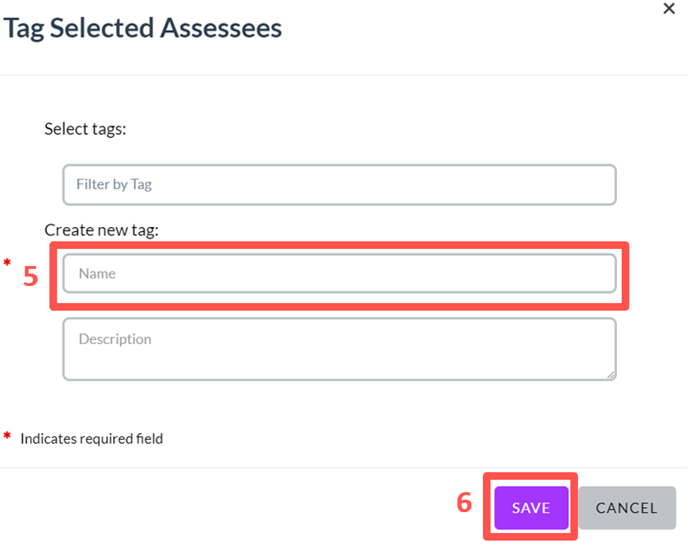Save the tag with the purple SAVE button
Screen dimensions: 693x552
point(531,507)
